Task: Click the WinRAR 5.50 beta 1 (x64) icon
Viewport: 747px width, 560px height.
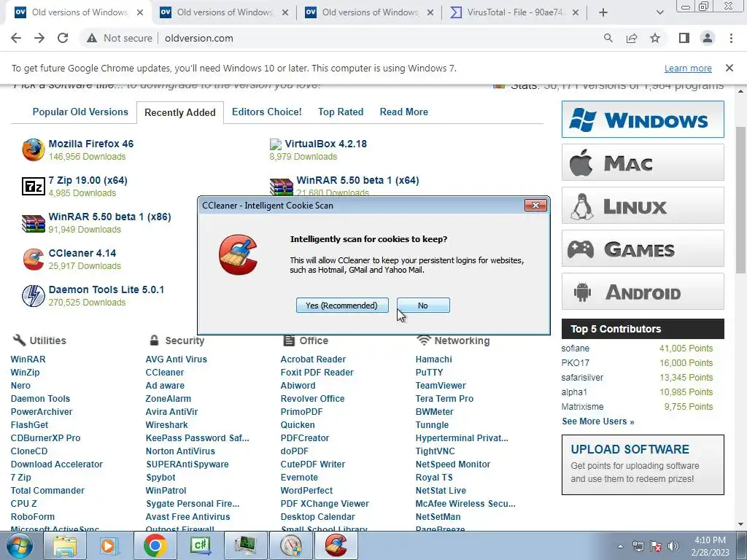Action: click(x=281, y=186)
